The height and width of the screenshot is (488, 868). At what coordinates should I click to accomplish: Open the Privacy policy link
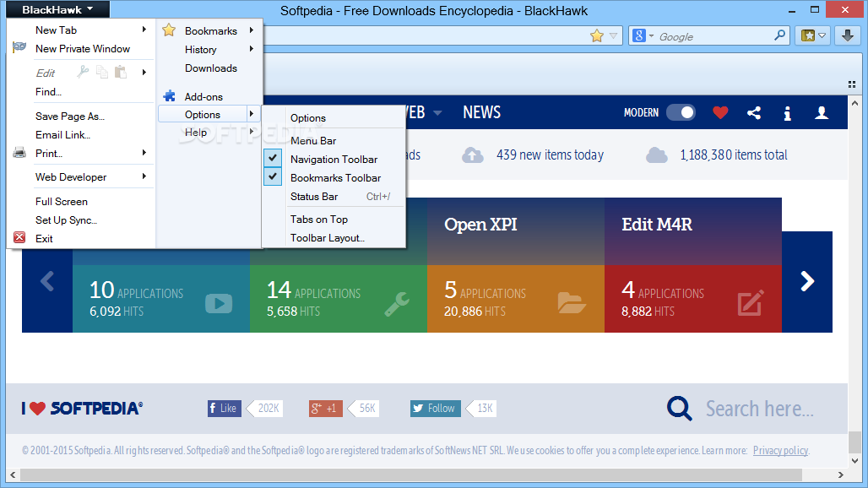click(x=780, y=450)
